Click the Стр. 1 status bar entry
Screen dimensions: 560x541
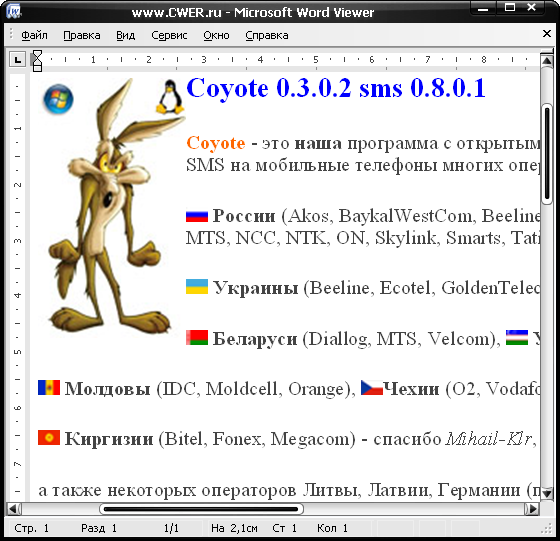[31, 528]
